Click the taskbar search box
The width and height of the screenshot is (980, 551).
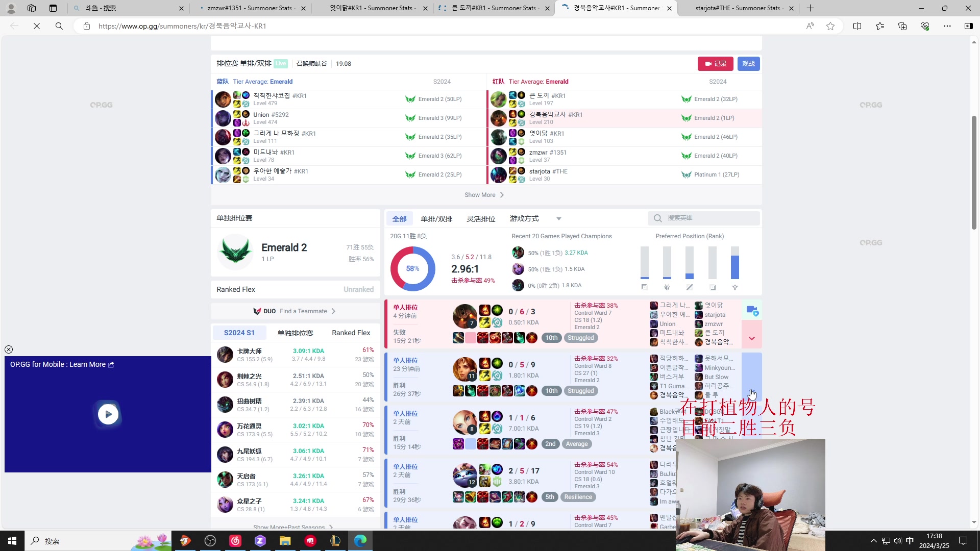97,541
